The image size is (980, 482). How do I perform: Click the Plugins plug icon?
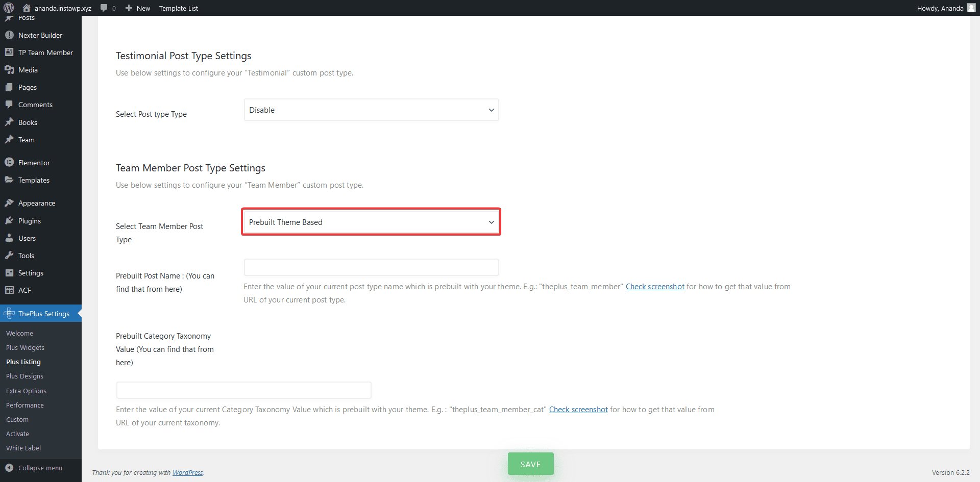(x=9, y=220)
